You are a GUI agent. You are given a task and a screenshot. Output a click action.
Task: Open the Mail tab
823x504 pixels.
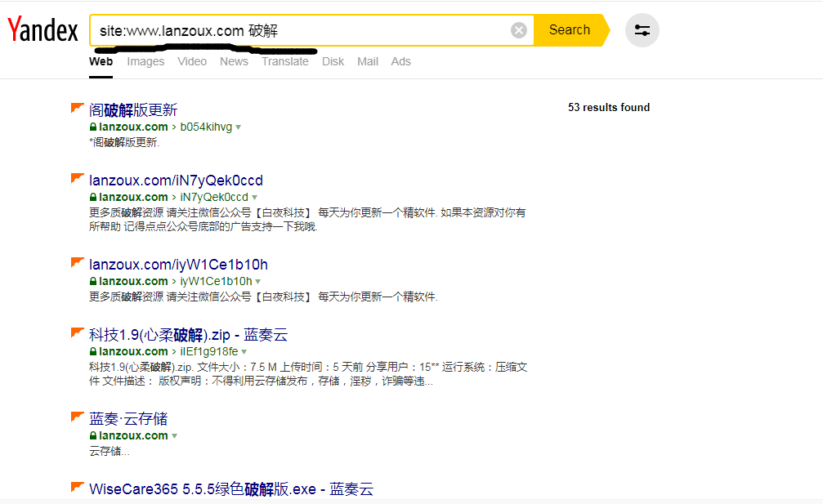tap(368, 61)
